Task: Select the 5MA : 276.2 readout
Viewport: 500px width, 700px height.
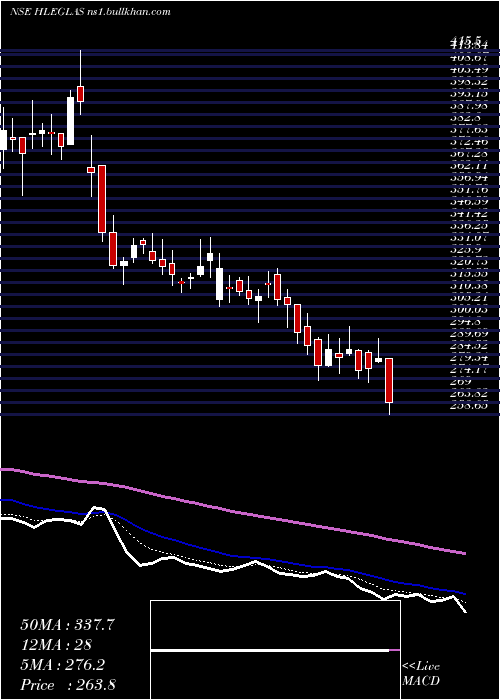Action: click(x=62, y=665)
